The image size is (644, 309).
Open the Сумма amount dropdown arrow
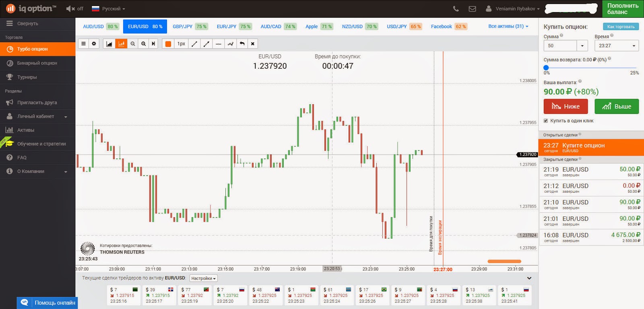pyautogui.click(x=582, y=45)
